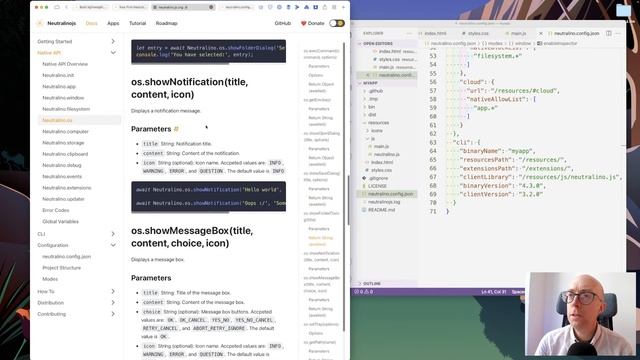Open editor more actions ellipsis in VS Code
This screenshot has height=360, width=640.
tap(618, 33)
